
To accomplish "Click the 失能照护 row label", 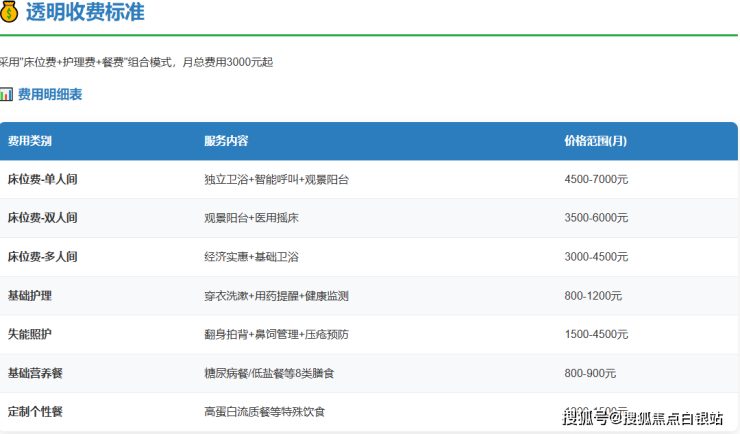I will point(30,335).
